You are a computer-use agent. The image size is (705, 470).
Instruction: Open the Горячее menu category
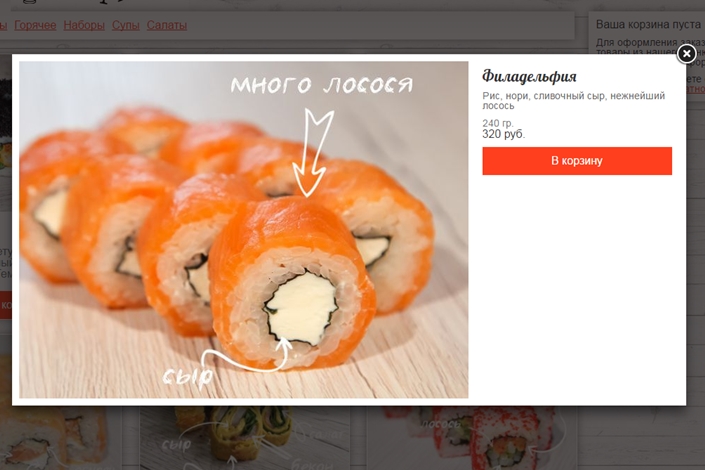35,25
